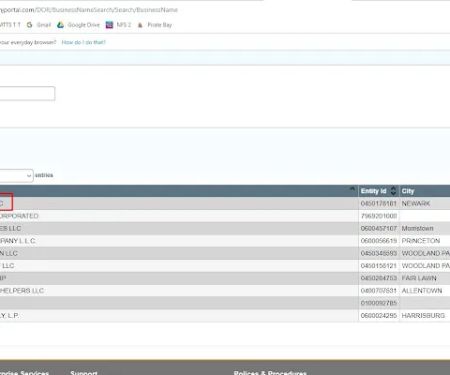This screenshot has height=375, width=450.
Task: Select the NEWARK city cell
Action: click(x=416, y=203)
